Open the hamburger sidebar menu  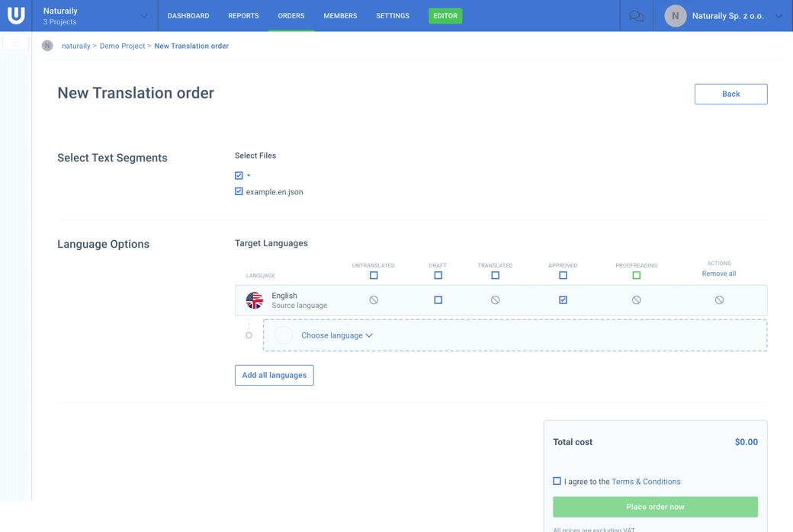16,42
